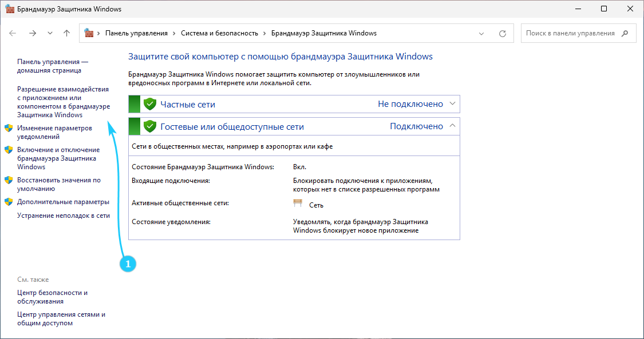Viewport: 644px width, 339px height.
Task: Click the firewall icon in the address bar
Action: pos(89,33)
